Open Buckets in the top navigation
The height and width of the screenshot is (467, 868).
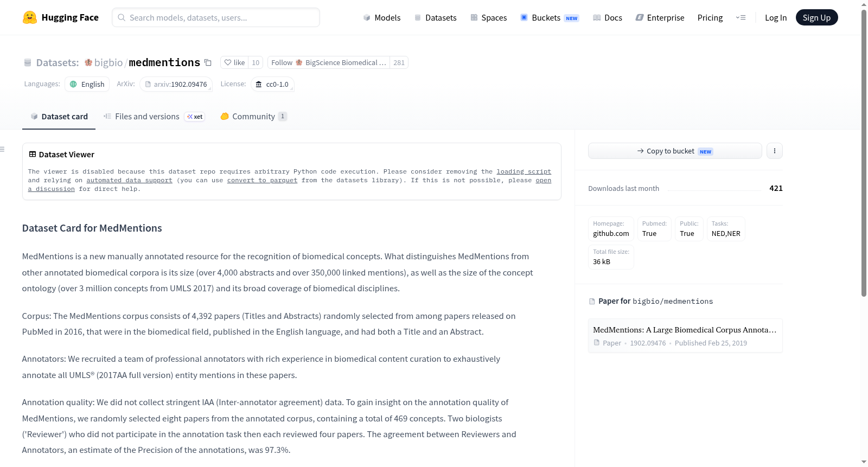[550, 17]
